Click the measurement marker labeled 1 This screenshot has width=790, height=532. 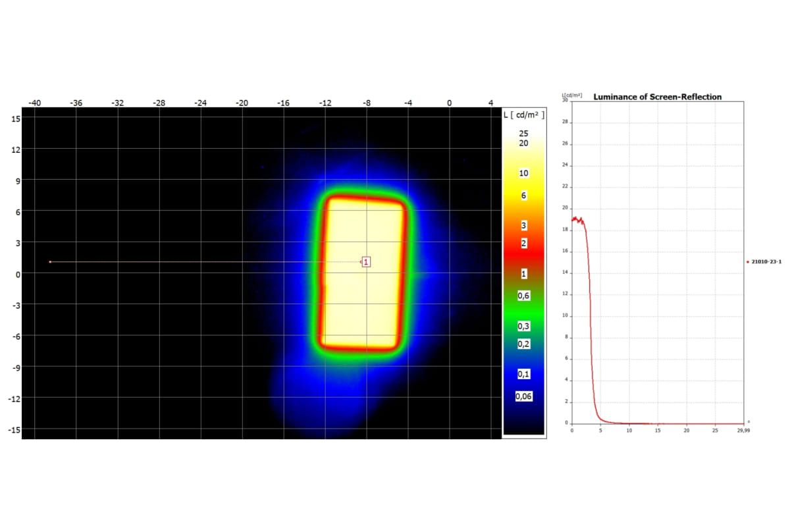(366, 262)
